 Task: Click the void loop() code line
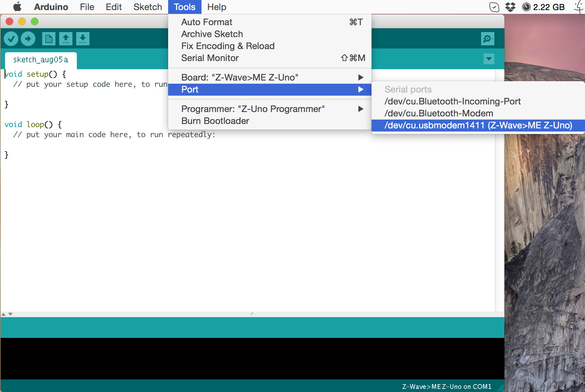pos(33,125)
